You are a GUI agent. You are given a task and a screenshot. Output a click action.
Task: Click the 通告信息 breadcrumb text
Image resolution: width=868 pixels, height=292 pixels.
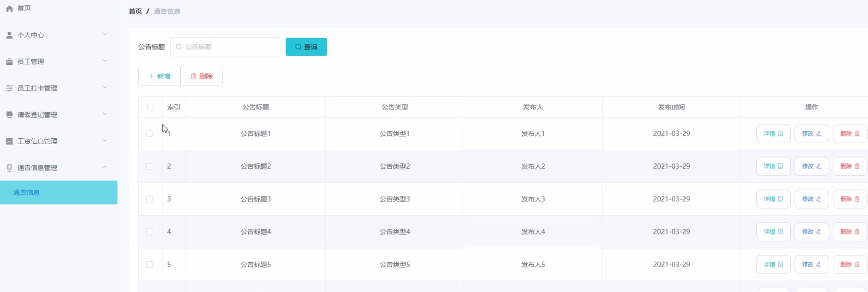[x=167, y=11]
